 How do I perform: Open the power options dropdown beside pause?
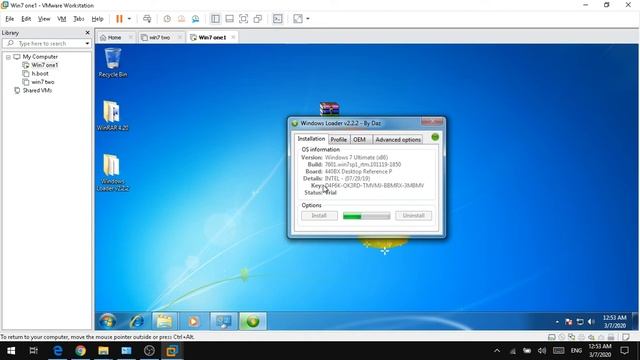coord(129,19)
